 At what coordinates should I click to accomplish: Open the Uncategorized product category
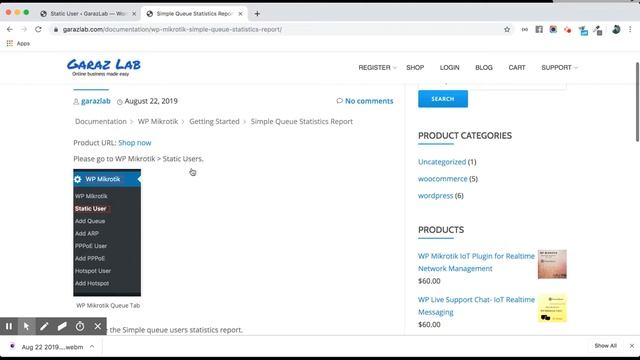click(442, 162)
